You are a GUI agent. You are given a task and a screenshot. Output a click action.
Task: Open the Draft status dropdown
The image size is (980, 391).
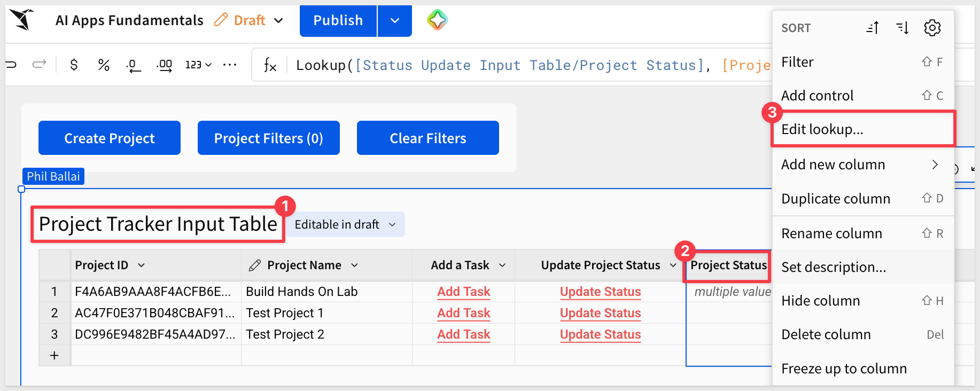[278, 20]
